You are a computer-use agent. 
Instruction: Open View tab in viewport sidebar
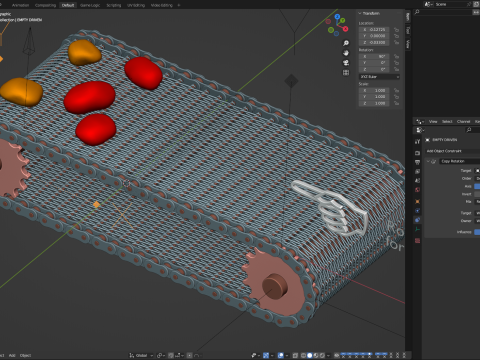point(408,44)
